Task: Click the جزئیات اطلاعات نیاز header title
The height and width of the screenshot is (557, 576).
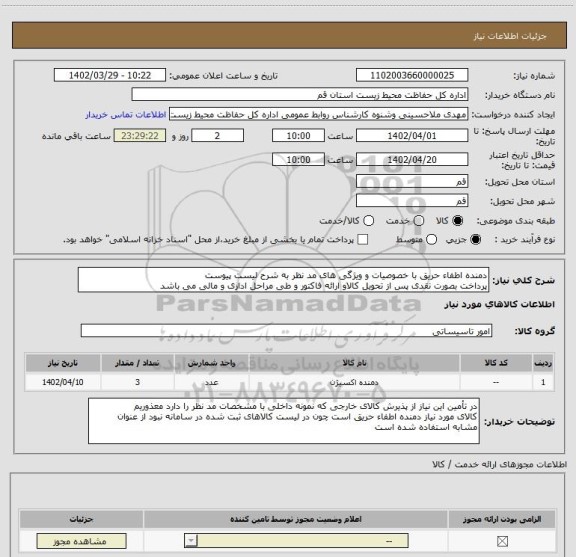Action: click(x=510, y=36)
